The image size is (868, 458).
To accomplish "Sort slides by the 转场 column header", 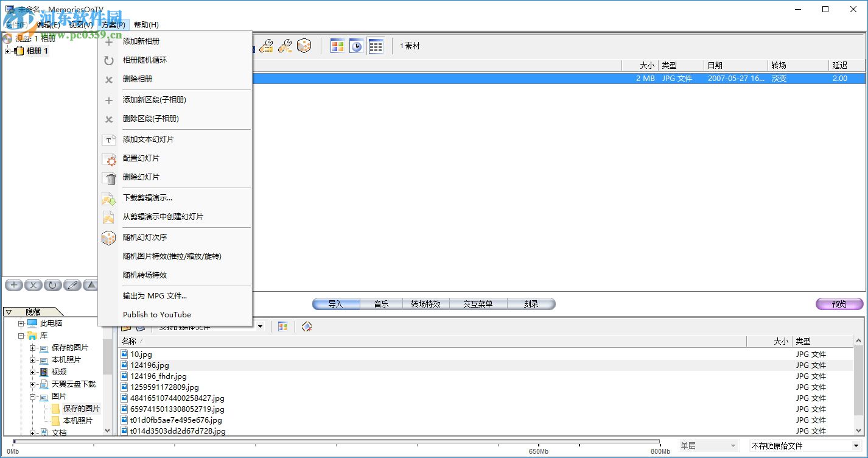I will coord(799,65).
